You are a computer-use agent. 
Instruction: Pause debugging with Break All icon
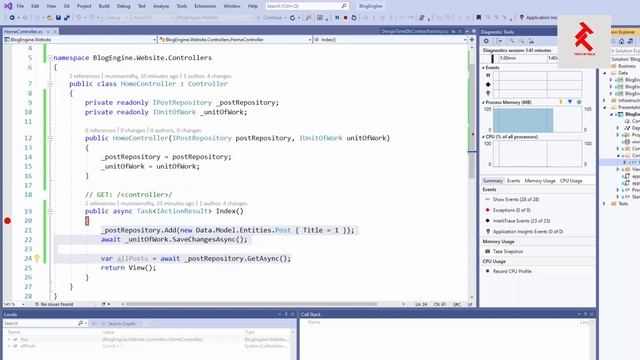point(337,18)
